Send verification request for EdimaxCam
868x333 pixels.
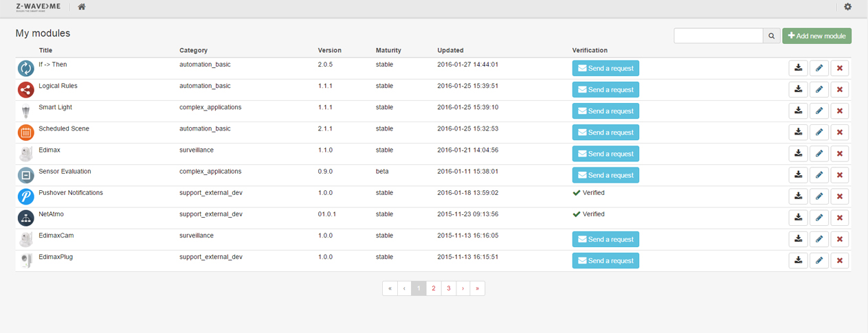click(x=605, y=239)
